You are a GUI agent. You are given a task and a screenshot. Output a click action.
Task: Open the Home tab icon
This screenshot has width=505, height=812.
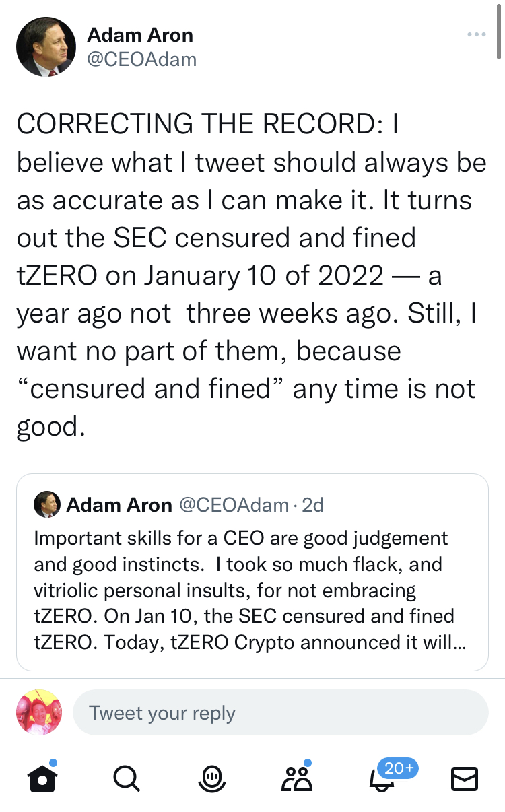(42, 778)
